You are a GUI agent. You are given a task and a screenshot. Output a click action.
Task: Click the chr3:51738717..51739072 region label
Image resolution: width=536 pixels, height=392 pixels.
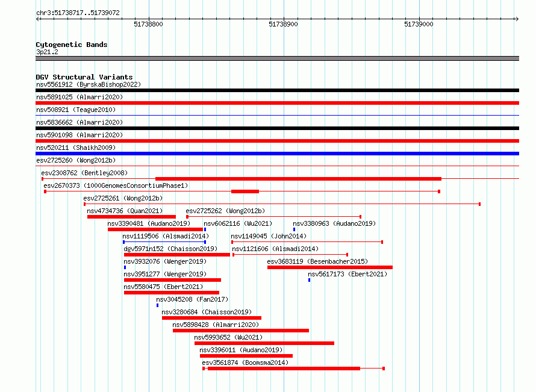pyautogui.click(x=78, y=13)
